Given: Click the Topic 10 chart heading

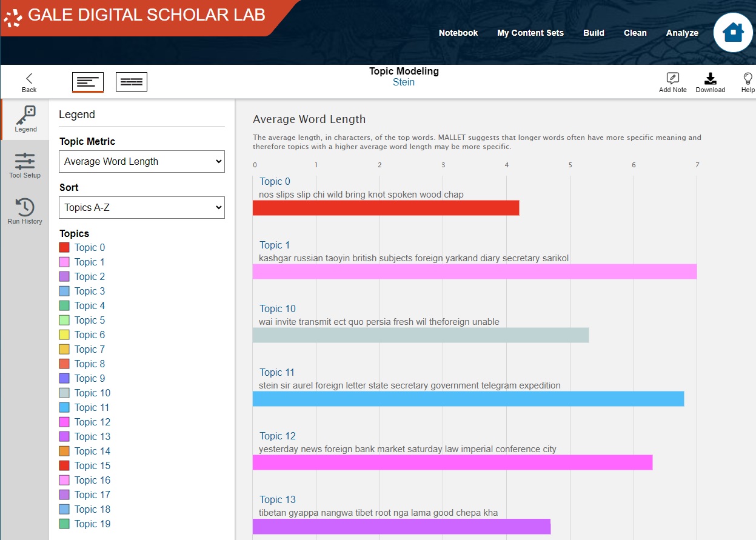Looking at the screenshot, I should pyautogui.click(x=278, y=308).
